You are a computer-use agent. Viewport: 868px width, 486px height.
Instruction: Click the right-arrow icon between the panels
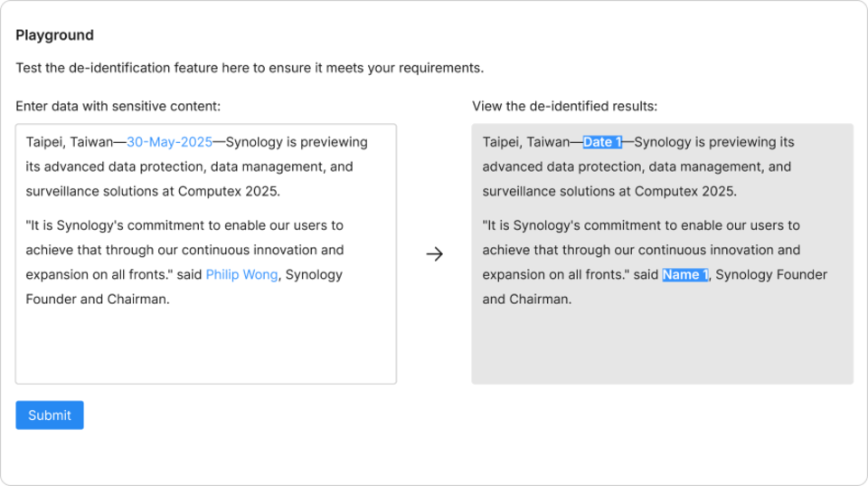434,254
